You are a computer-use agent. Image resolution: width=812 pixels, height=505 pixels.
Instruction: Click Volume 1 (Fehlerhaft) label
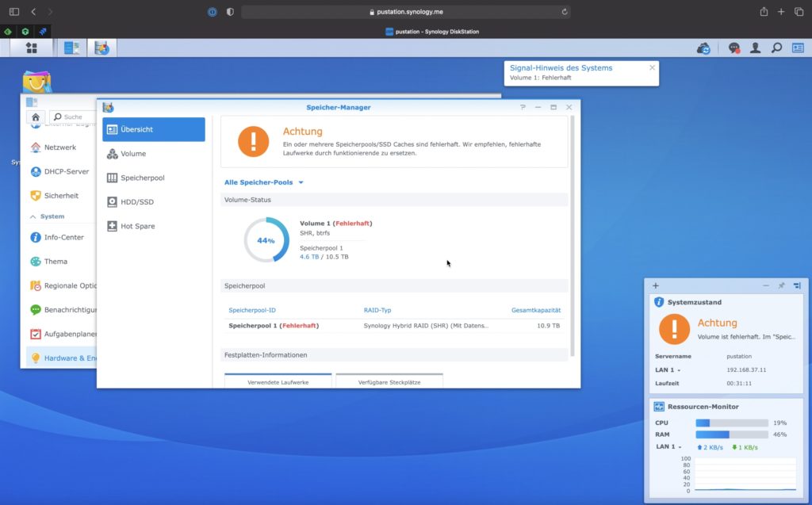point(335,224)
